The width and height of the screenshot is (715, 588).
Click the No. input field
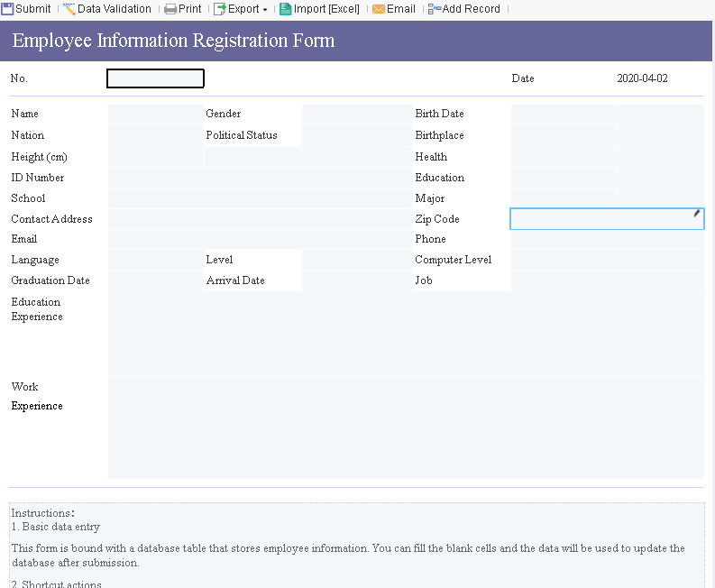tap(155, 78)
